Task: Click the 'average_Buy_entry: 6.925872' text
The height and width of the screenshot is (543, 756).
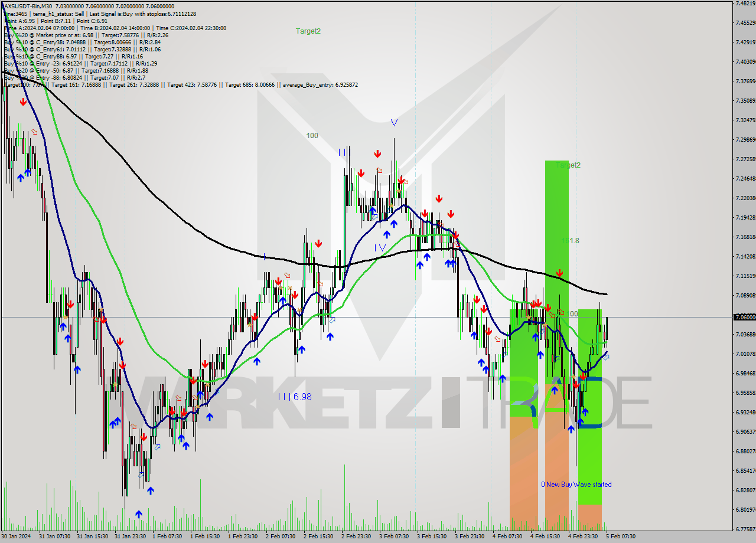Action: (322, 85)
